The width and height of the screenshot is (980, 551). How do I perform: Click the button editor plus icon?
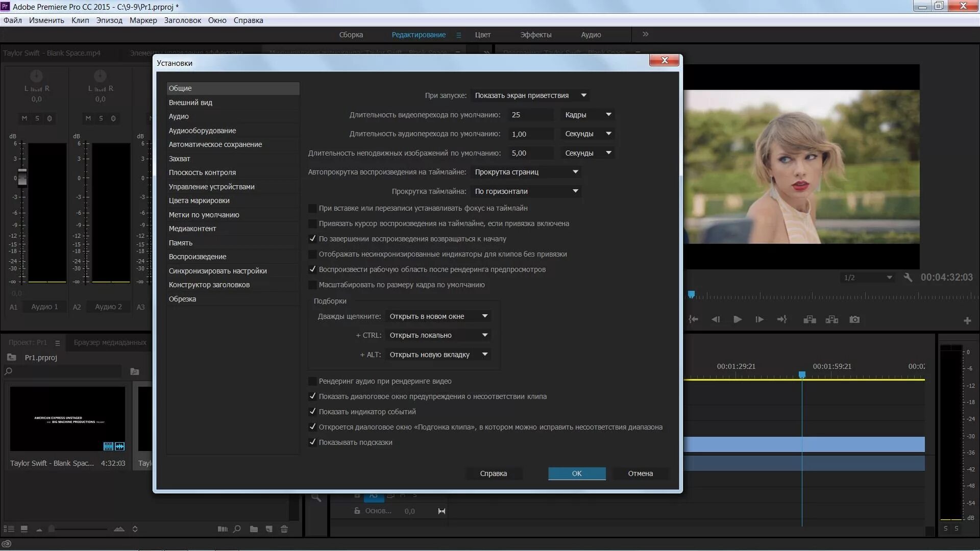(x=967, y=320)
